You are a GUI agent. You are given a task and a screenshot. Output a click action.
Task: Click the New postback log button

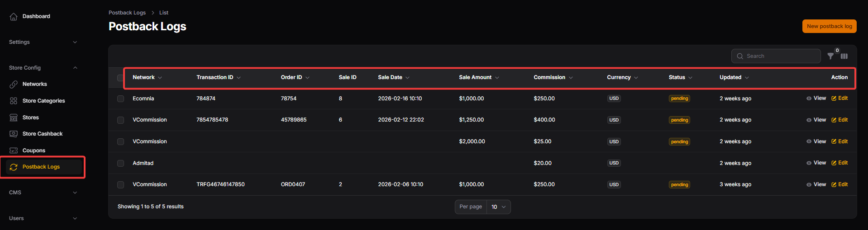[829, 26]
